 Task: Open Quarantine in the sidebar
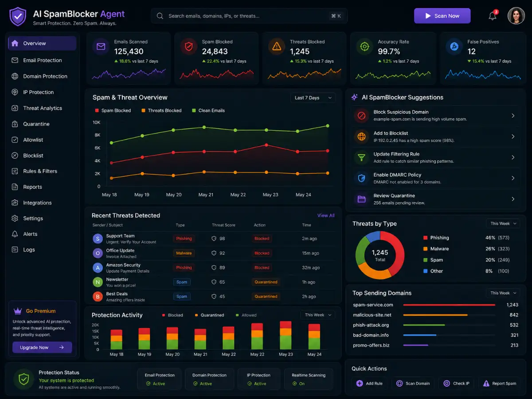pos(42,124)
